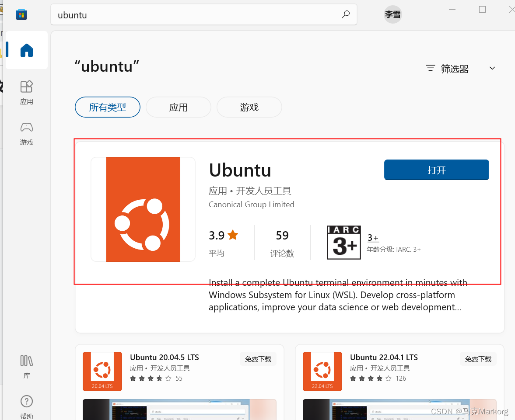Open the 游戏 (Games) sidebar section
Screen dimensions: 515x420
(x=27, y=134)
